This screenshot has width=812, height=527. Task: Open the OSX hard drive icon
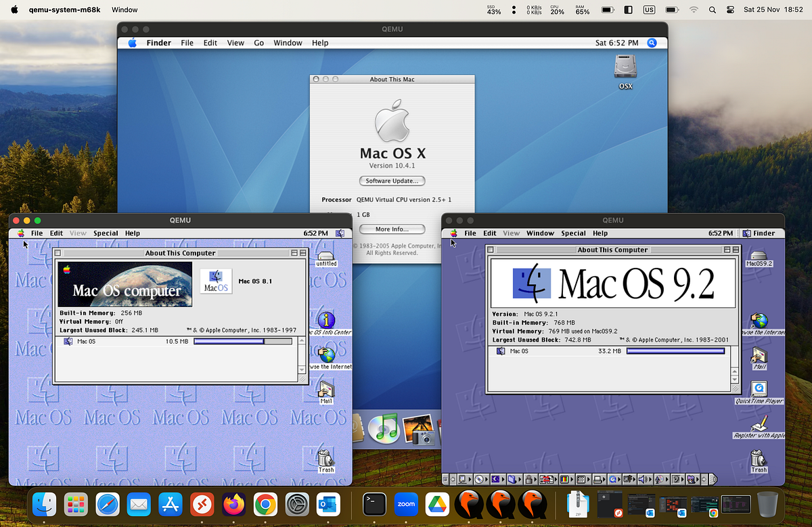click(625, 72)
